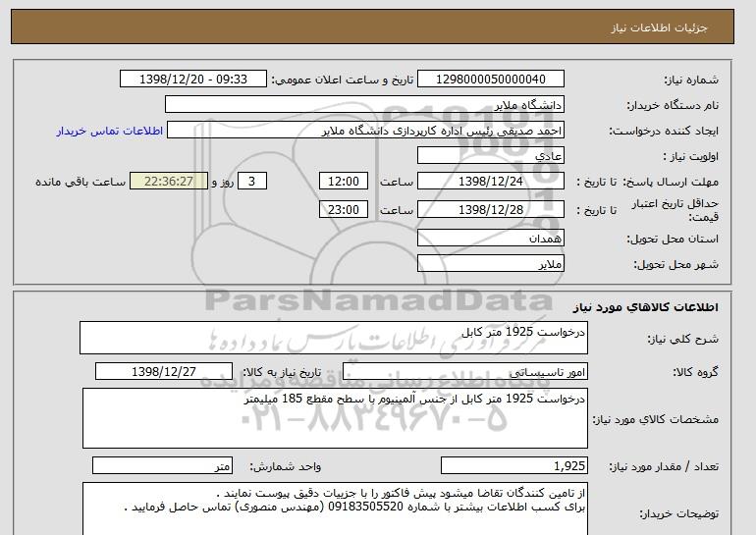This screenshot has width=756, height=535.
Task: Click the جزئیات اطلاعات نیاز header title
Action: pyautogui.click(x=659, y=27)
